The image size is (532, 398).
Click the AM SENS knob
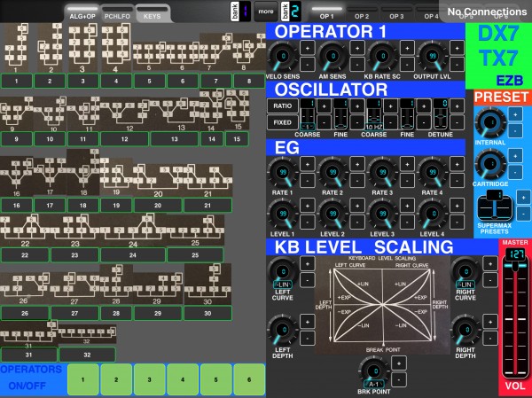coord(332,57)
